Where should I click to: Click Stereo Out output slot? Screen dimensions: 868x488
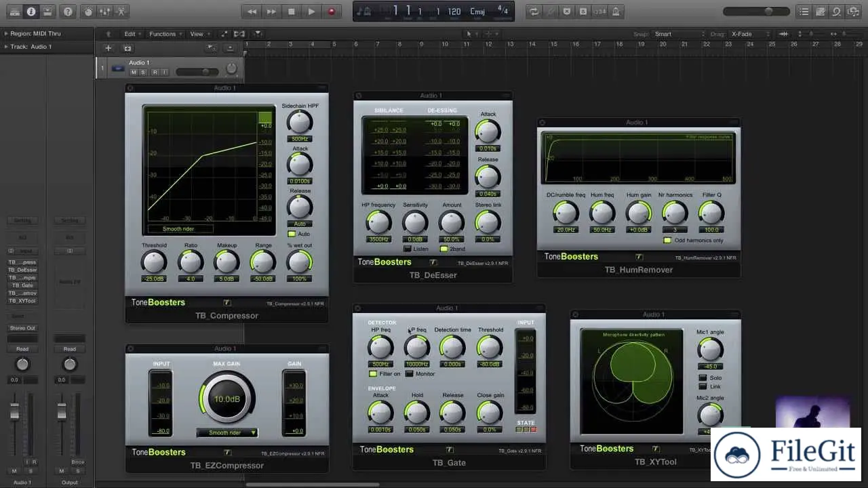(22, 328)
